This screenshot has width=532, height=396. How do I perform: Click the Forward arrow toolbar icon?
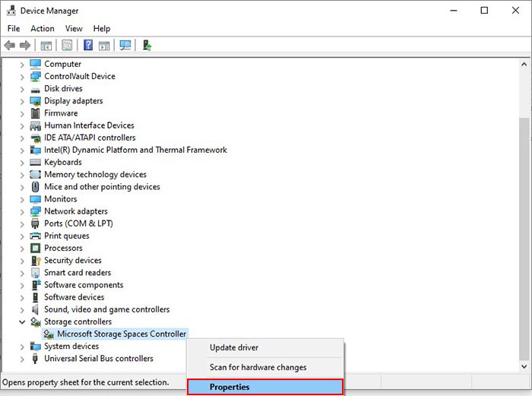pyautogui.click(x=25, y=45)
